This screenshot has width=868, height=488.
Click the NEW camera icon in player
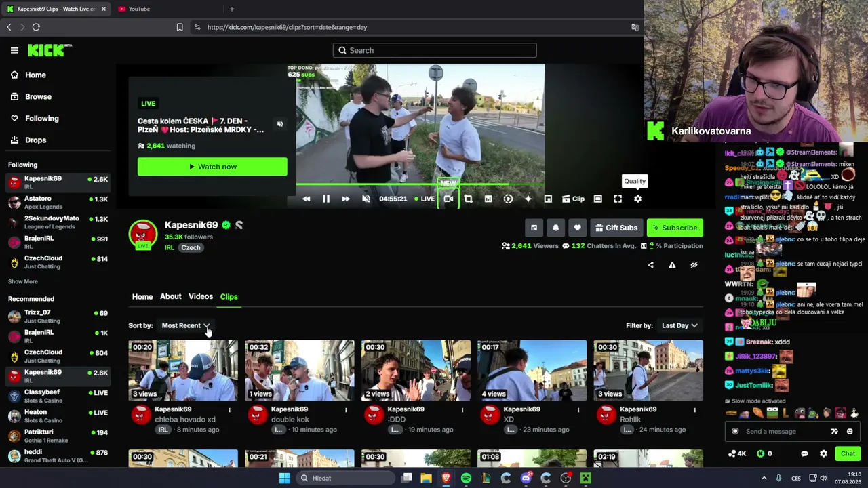tap(448, 199)
